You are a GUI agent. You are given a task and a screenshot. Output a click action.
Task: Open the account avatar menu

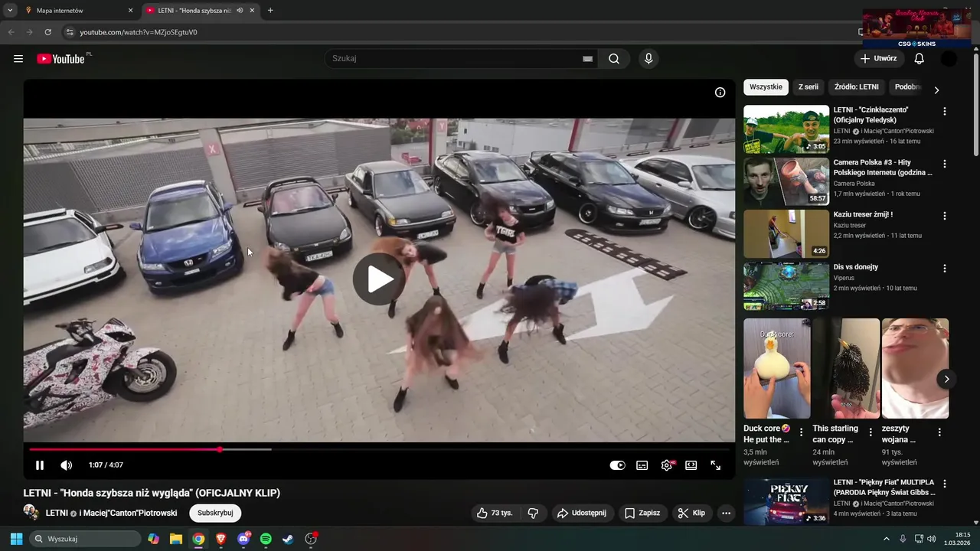pos(949,59)
